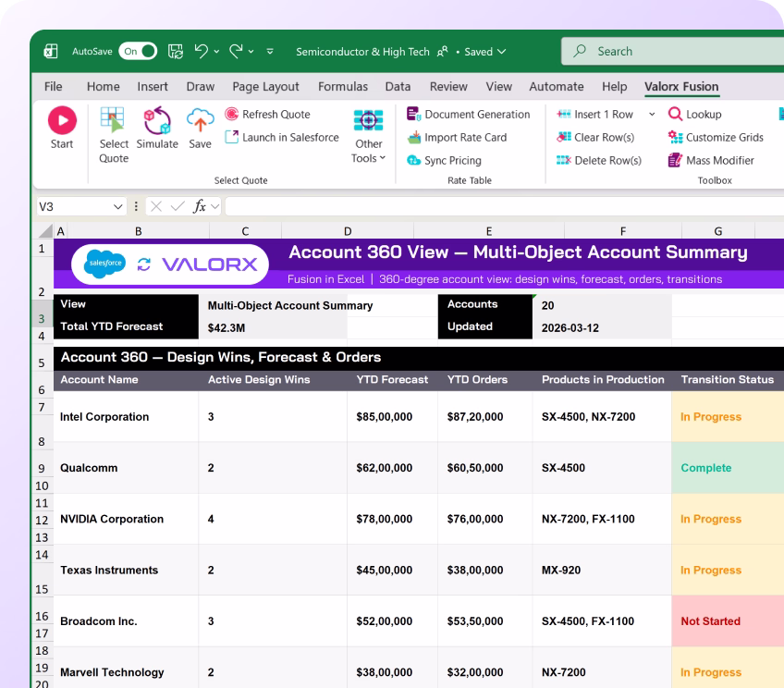
Task: Click the Redo arrow icon
Action: click(x=236, y=51)
